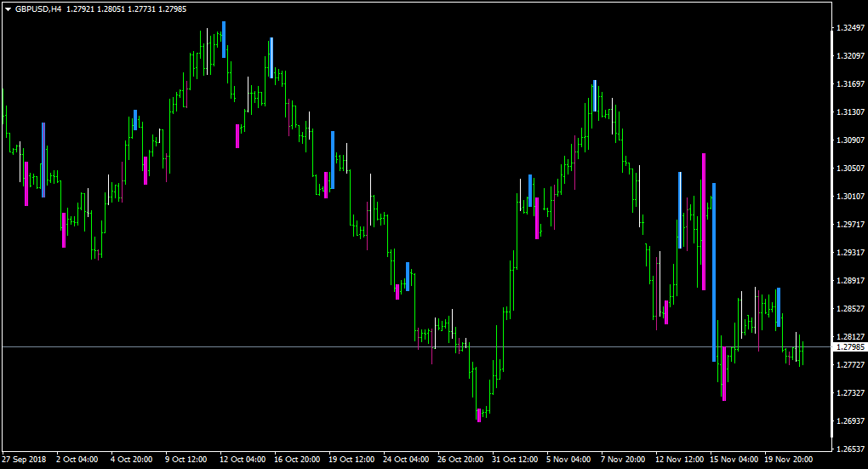Click price axis label 1.31697
This screenshot has height=469, width=868.
[850, 84]
